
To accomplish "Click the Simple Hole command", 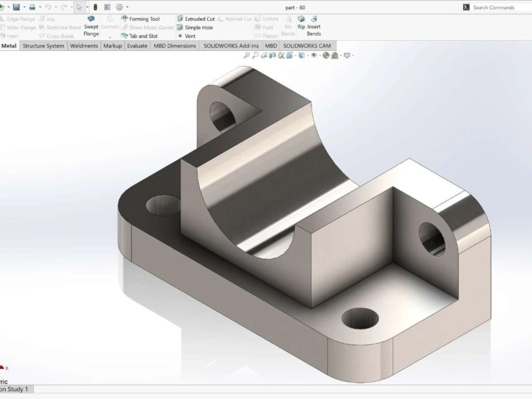I will [x=195, y=28].
